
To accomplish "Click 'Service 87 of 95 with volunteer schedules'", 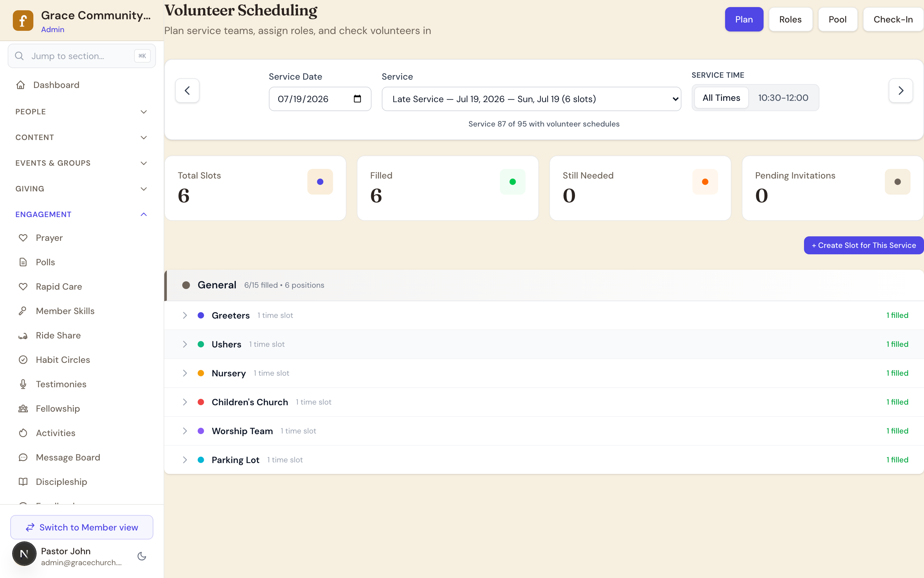I will click(544, 124).
